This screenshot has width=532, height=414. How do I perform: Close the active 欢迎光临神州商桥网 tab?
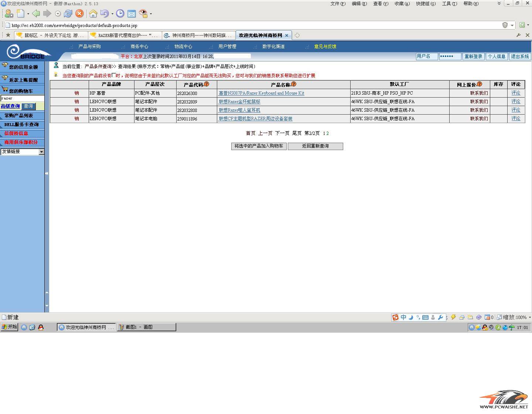tap(287, 35)
